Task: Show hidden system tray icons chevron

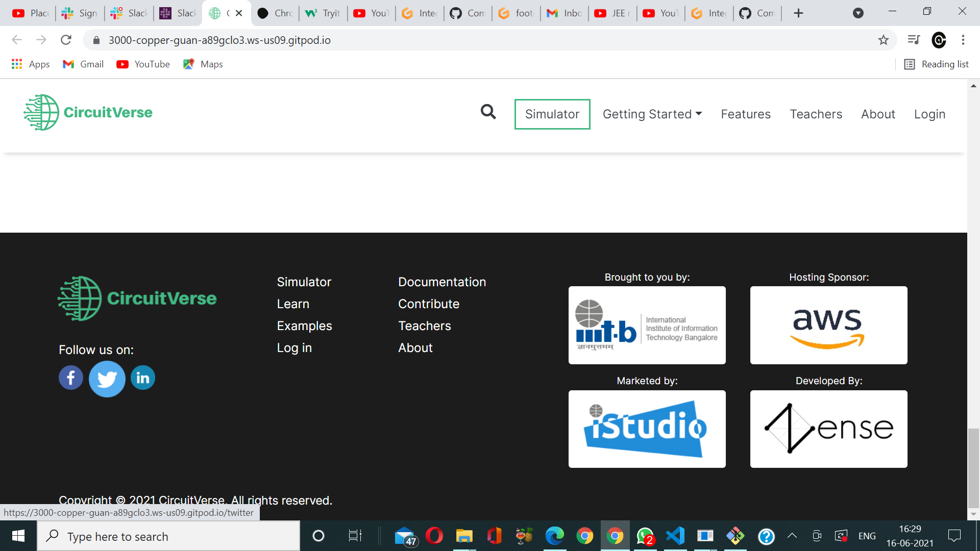Action: pyautogui.click(x=792, y=536)
